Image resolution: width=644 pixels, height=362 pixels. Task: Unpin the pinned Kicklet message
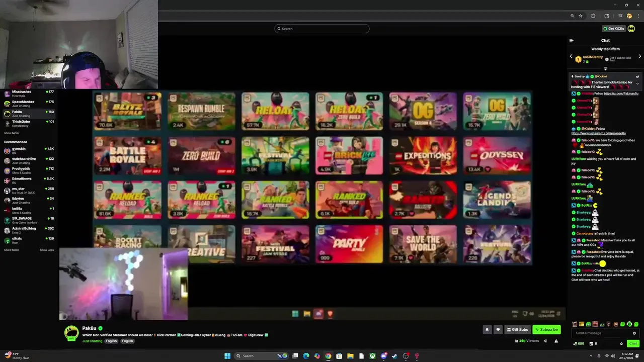coord(637,77)
